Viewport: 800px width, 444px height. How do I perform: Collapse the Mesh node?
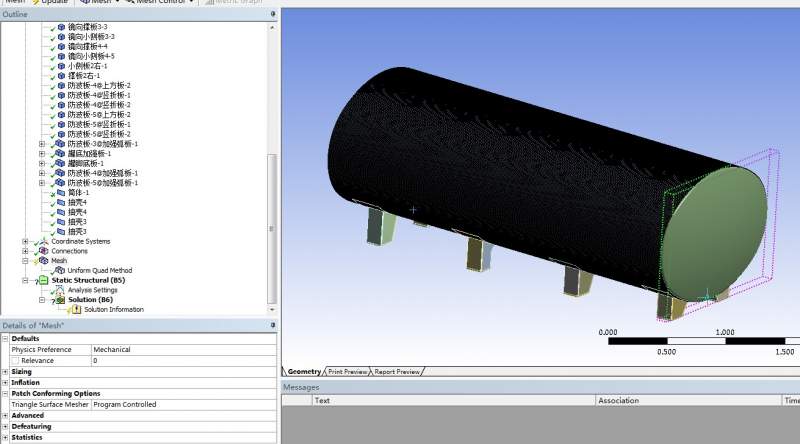coord(25,260)
